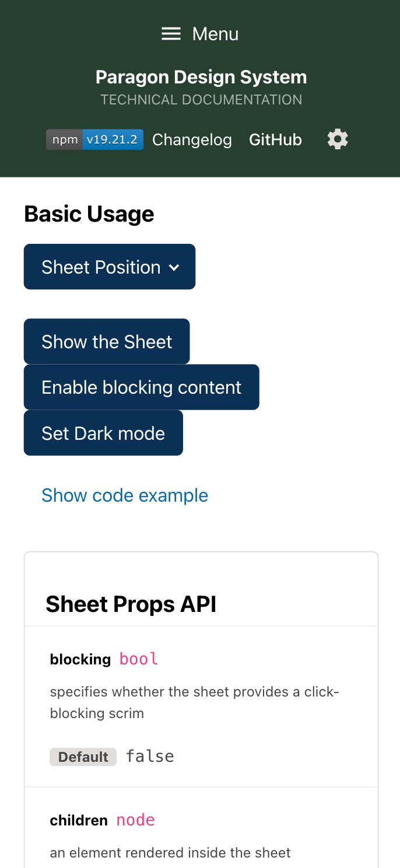Viewport: 400px width, 868px height.
Task: Click the blue v19.21.2 version swatch
Action: 115,139
